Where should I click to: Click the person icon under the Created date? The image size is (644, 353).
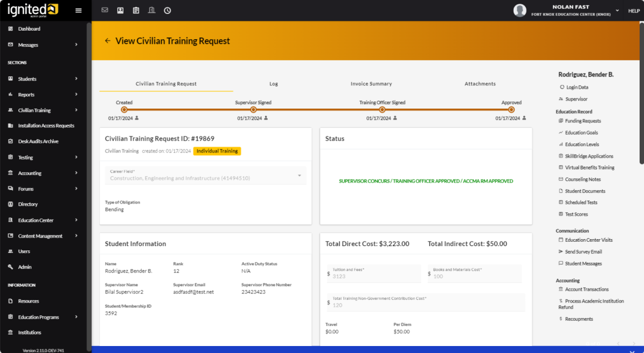137,118
